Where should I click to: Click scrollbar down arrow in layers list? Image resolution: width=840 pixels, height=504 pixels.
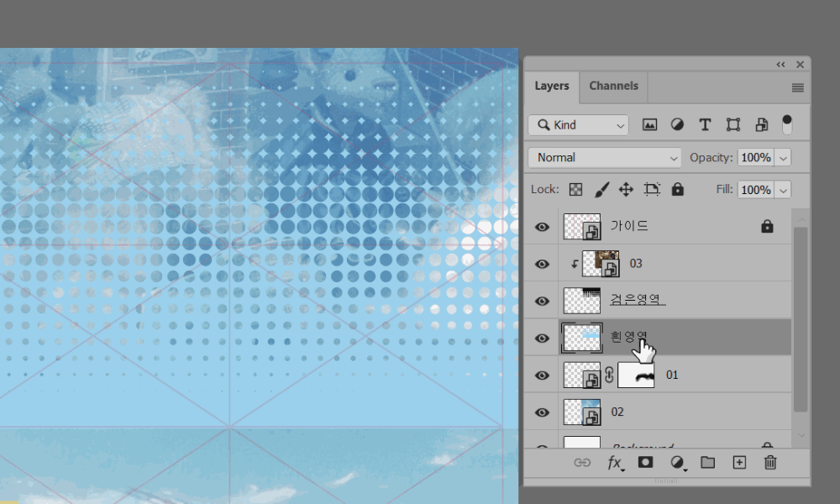tap(801, 435)
